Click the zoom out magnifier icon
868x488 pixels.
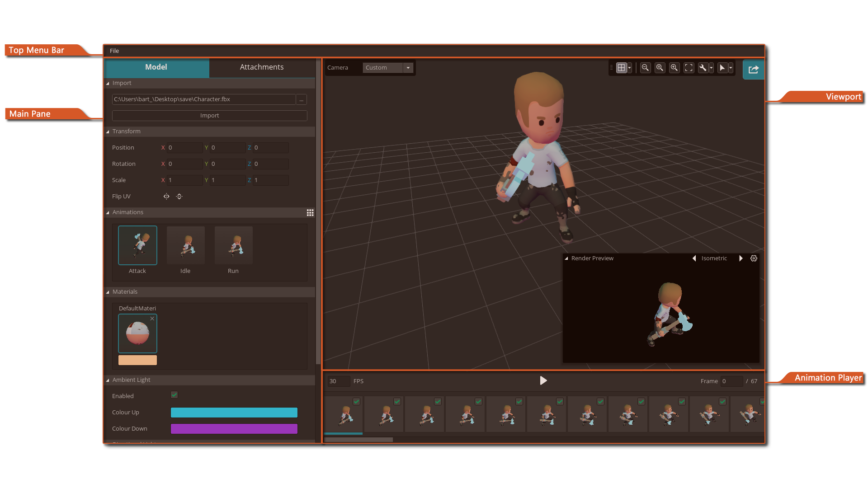click(646, 68)
